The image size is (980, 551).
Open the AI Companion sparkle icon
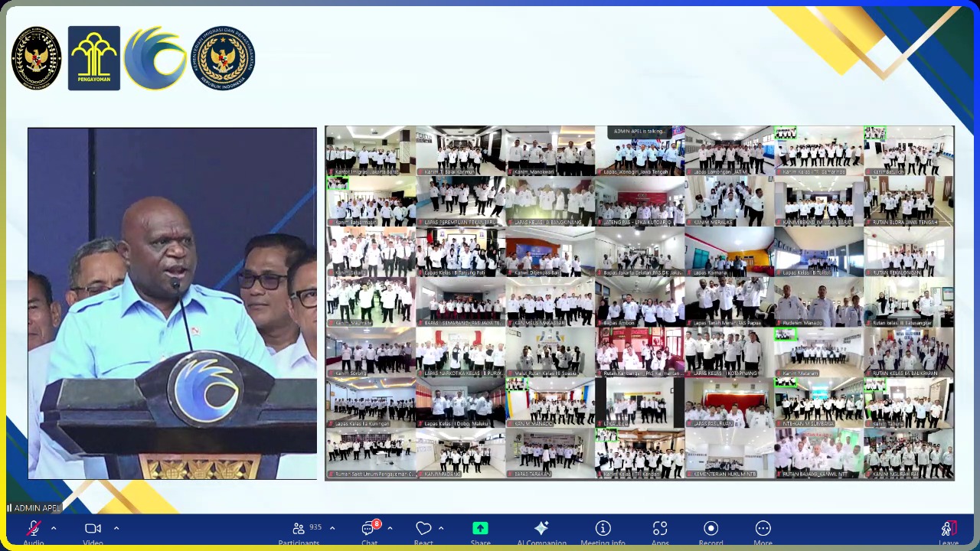tap(541, 528)
